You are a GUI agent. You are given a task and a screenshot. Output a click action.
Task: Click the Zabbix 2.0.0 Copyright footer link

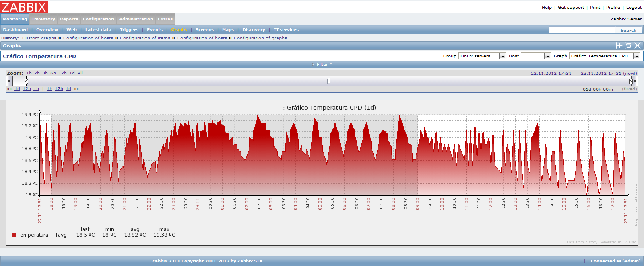click(x=207, y=261)
